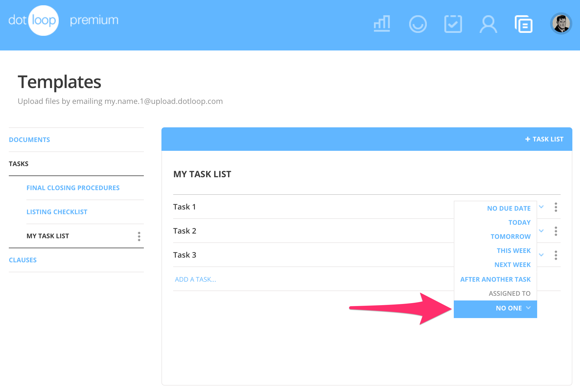Screen dimensions: 580x392
Task: Open loops using the circle icon
Action: 418,23
